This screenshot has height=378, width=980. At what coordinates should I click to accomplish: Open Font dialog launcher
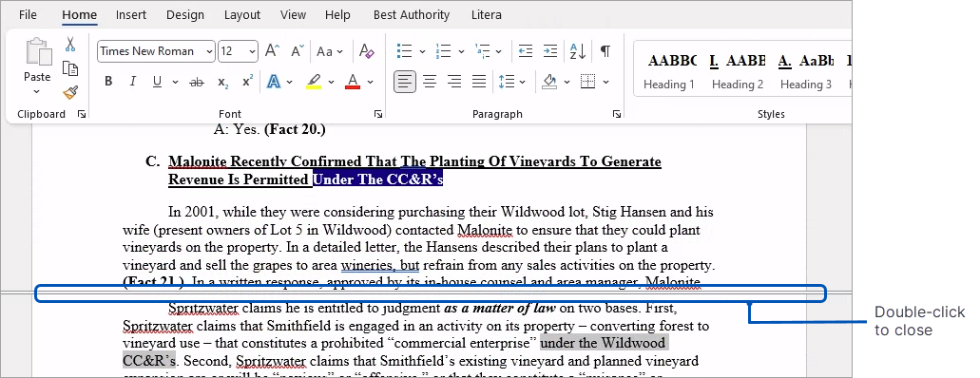(378, 114)
